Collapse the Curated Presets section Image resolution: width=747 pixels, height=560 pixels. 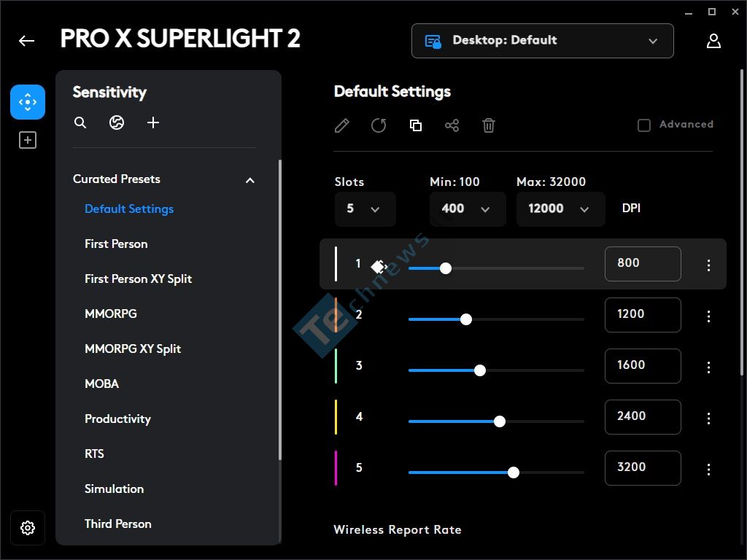[x=250, y=180]
